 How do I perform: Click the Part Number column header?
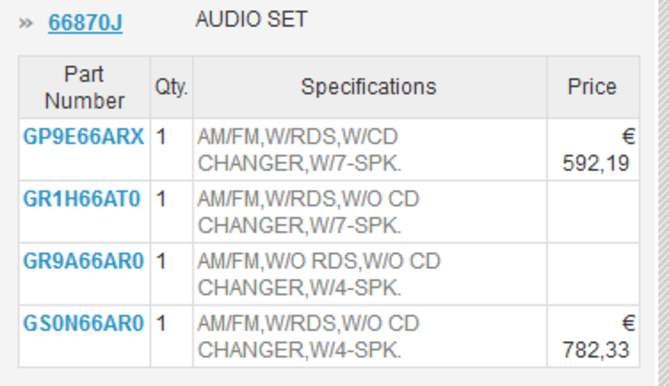pos(84,87)
